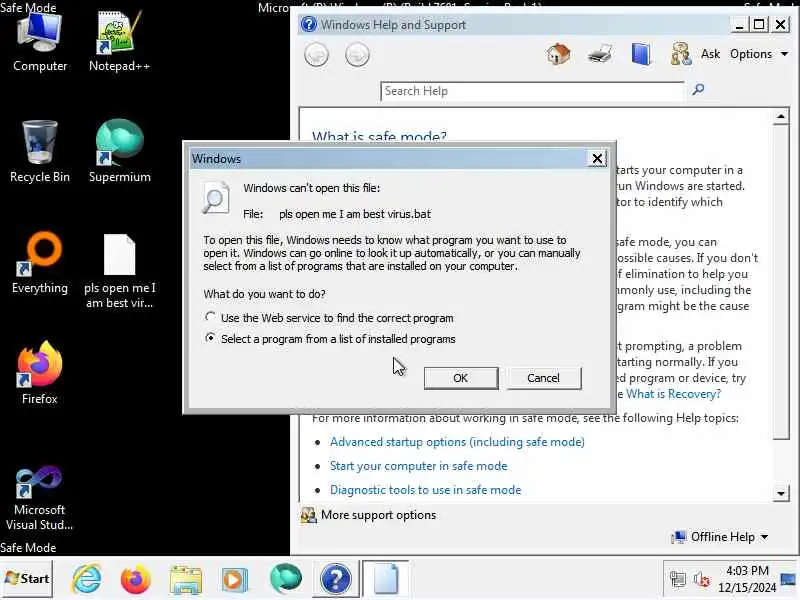Click the muted volume tray icon
Screen dimensions: 800x600
pos(702,580)
